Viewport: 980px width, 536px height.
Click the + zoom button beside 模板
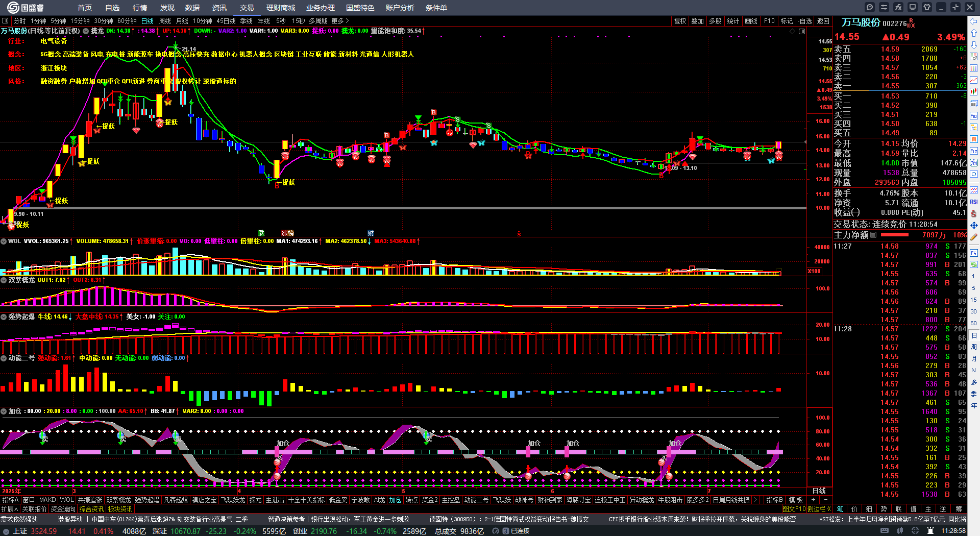click(x=814, y=500)
